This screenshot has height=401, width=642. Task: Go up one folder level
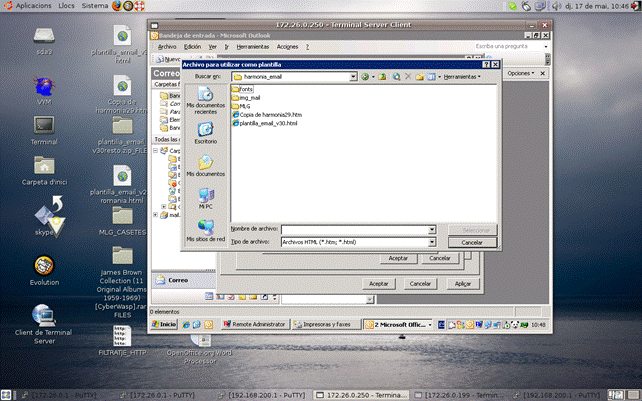pos(383,76)
